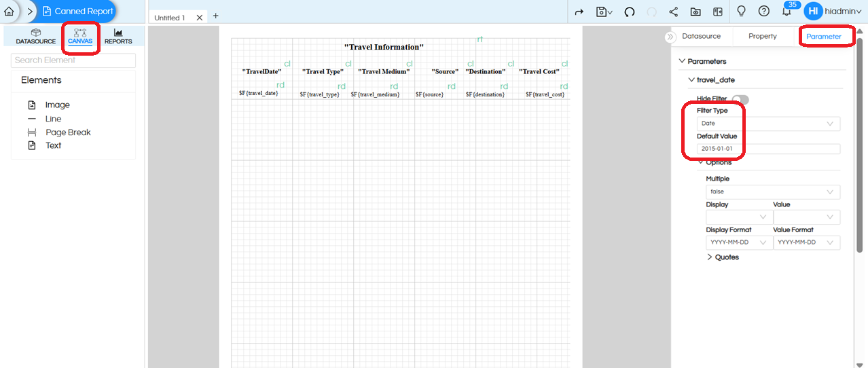Viewport: 868px width, 368px height.
Task: Switch to the CANVAS tab
Action: pyautogui.click(x=80, y=36)
